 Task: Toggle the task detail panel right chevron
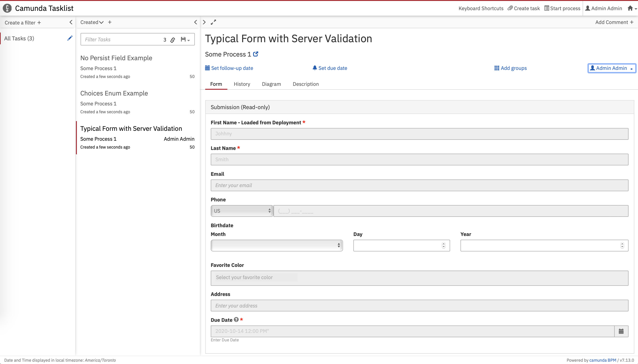[204, 22]
